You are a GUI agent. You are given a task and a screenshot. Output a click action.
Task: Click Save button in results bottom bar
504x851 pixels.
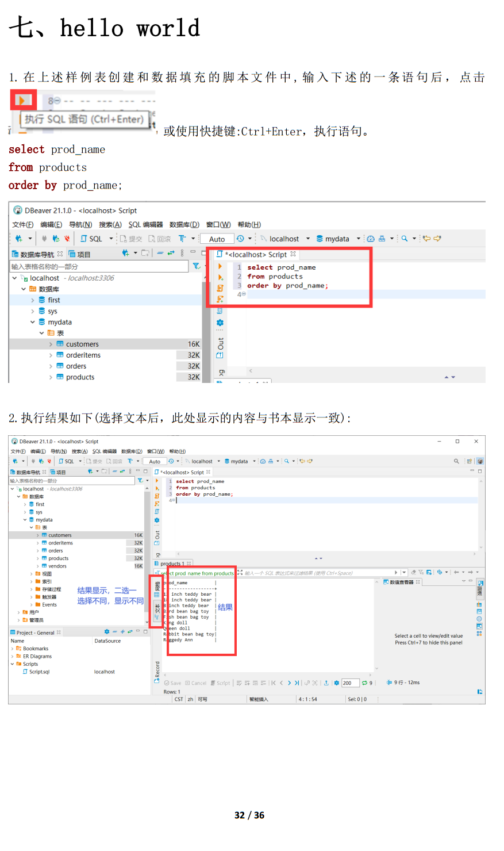172,683
